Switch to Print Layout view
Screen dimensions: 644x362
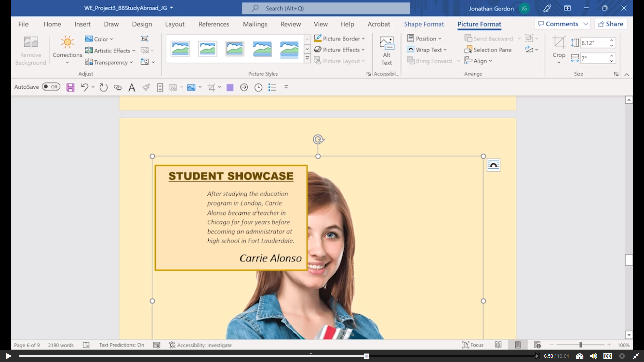pos(518,345)
